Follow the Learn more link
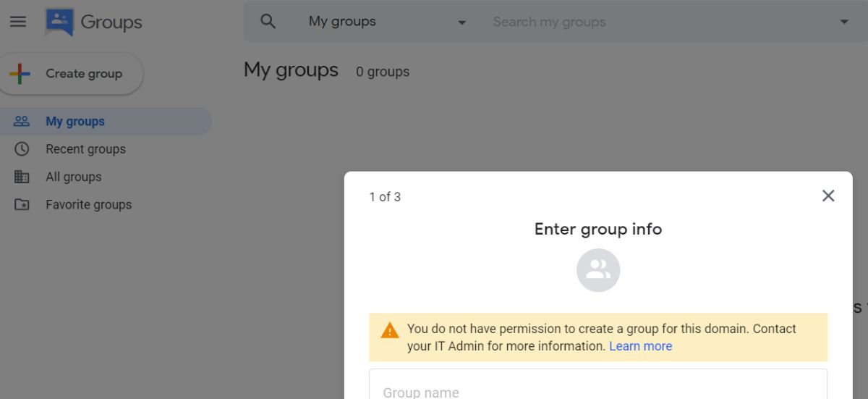This screenshot has width=868, height=399. click(x=640, y=346)
